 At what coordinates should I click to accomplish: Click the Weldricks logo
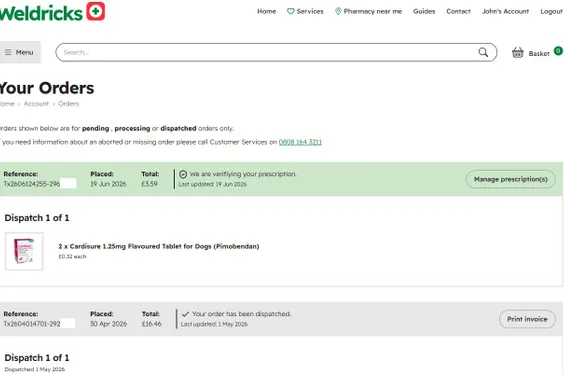(x=53, y=12)
